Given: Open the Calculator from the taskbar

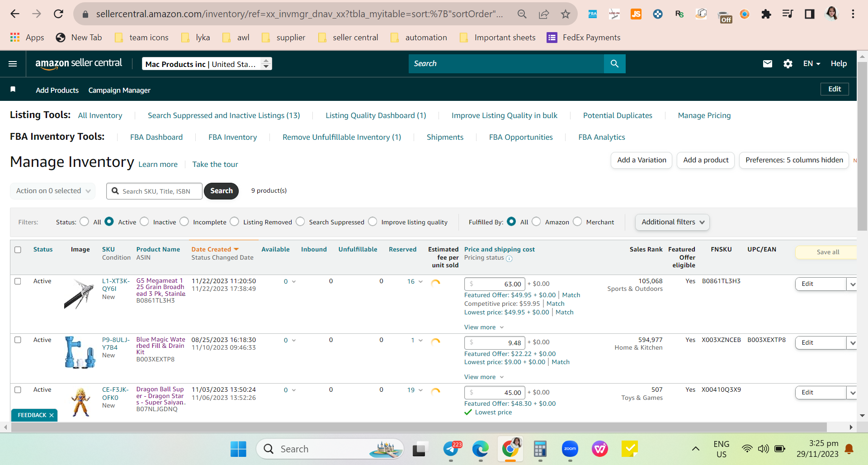Looking at the screenshot, I should (540, 449).
